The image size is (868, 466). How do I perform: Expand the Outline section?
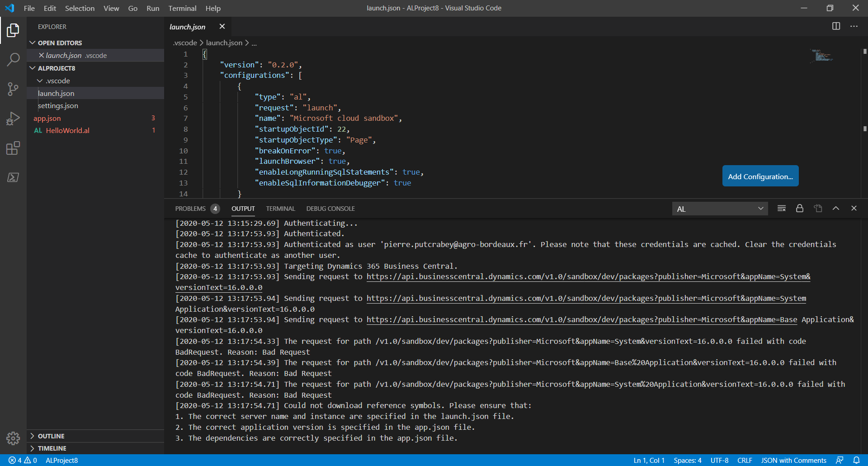[96, 436]
